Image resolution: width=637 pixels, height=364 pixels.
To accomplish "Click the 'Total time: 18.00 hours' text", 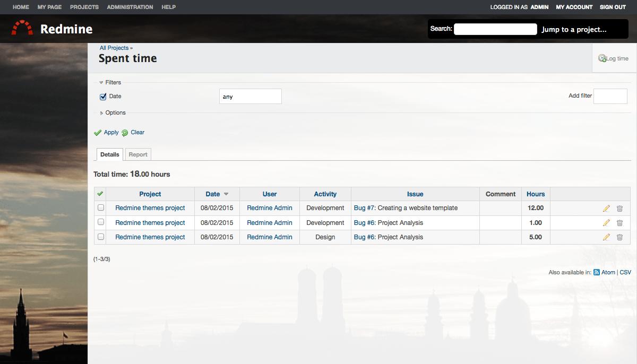I will pos(132,174).
